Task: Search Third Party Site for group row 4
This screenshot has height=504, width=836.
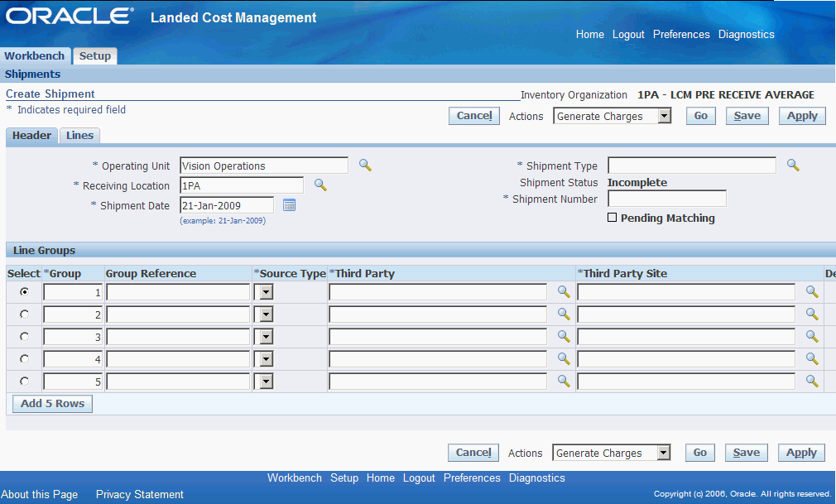Action: 812,359
